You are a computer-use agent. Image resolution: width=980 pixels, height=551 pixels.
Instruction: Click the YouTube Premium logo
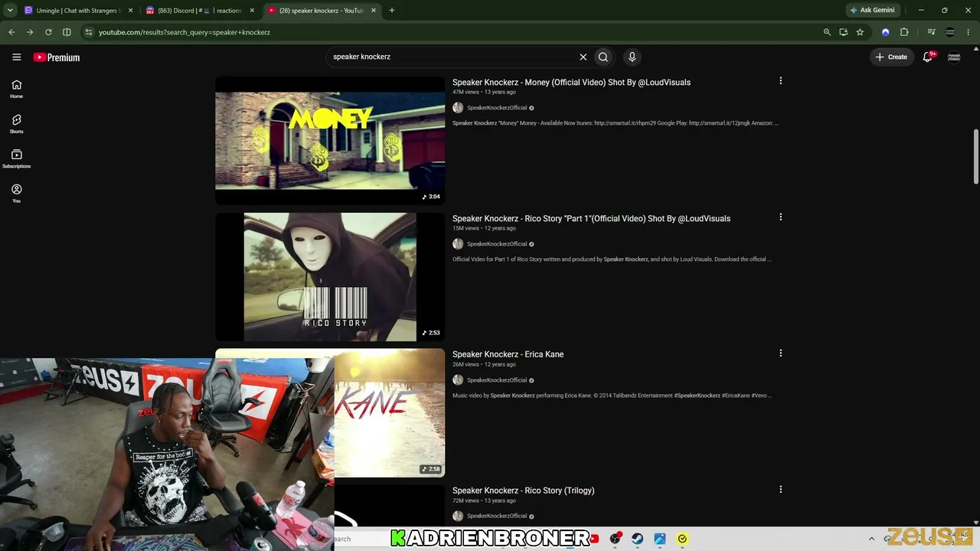[x=57, y=57]
